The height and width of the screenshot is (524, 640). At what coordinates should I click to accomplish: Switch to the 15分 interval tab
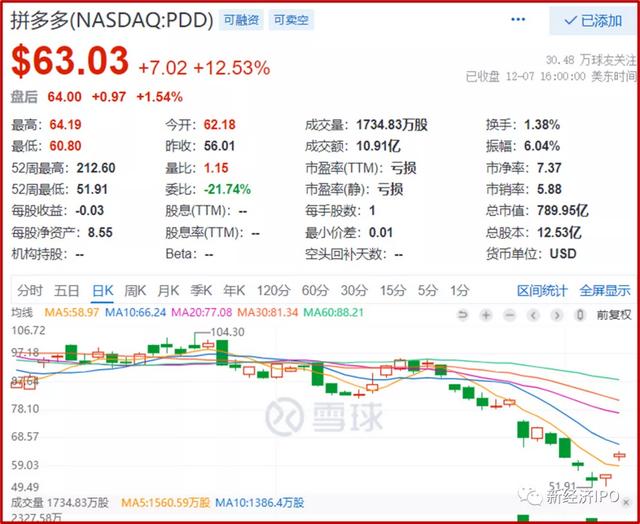(393, 291)
